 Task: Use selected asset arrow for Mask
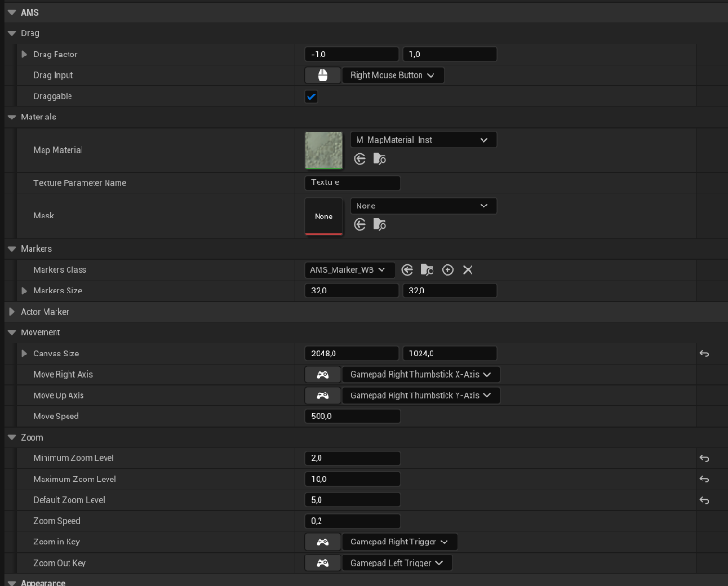[359, 225]
